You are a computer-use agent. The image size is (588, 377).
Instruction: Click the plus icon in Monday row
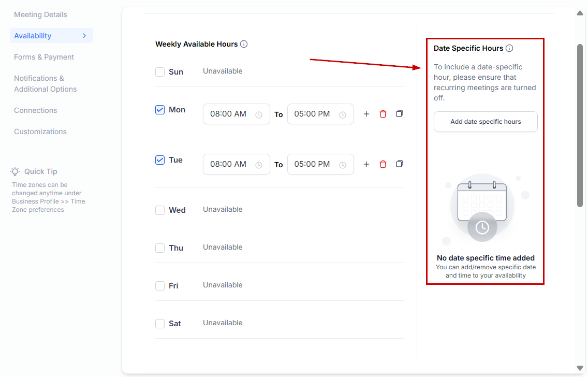tap(366, 114)
